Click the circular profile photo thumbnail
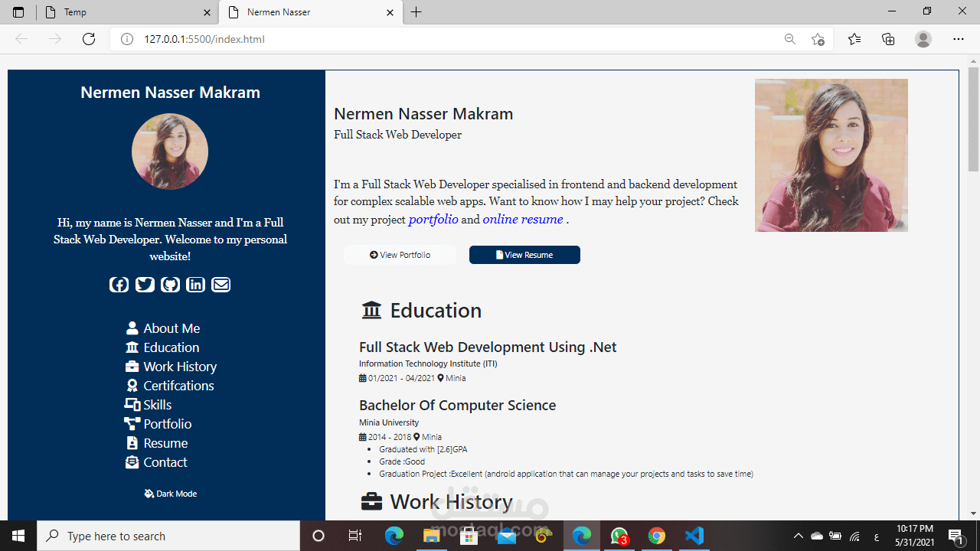The image size is (980, 551). (170, 151)
